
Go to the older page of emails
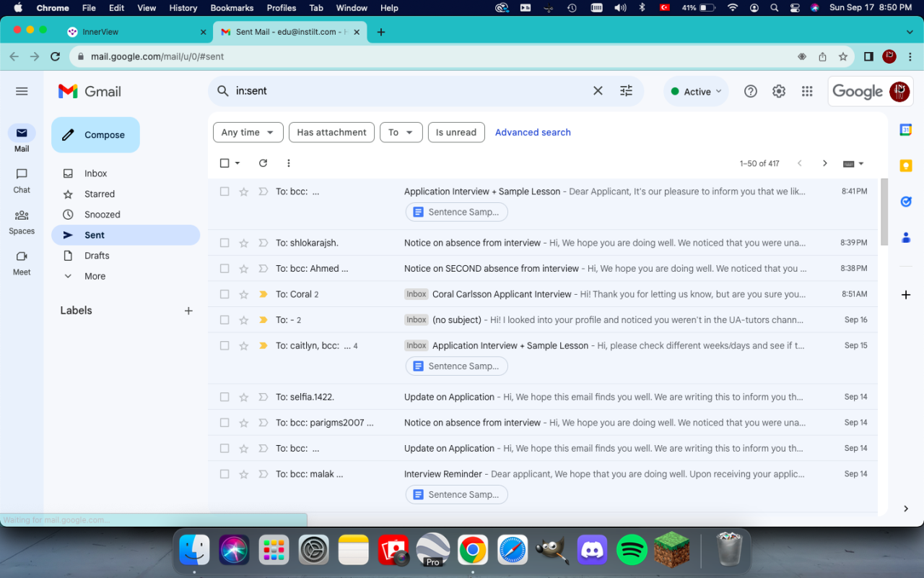click(x=825, y=163)
